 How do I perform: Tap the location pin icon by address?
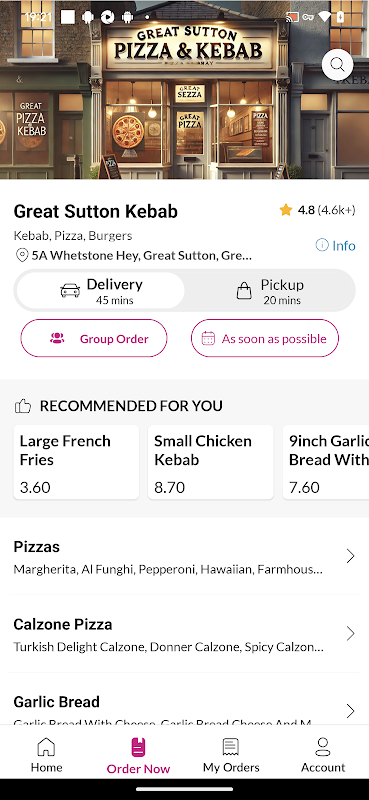click(x=22, y=255)
